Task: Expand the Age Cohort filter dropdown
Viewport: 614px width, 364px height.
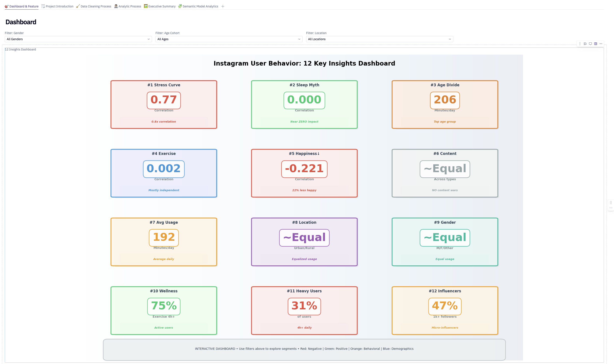Action: tap(229, 39)
